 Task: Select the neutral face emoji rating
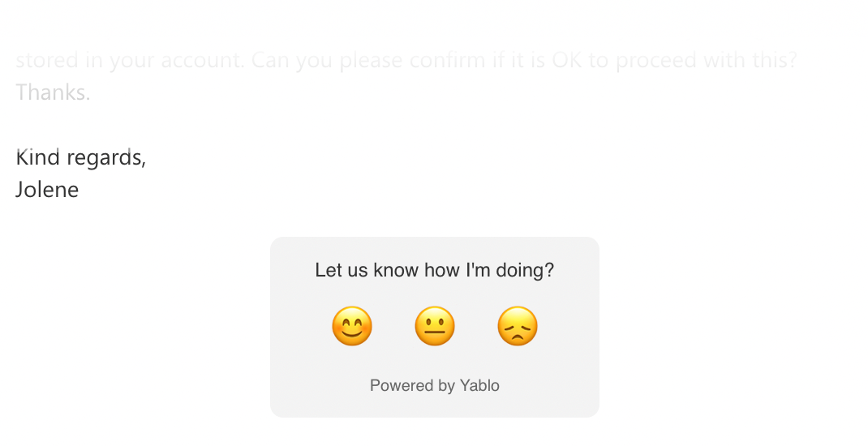435,327
